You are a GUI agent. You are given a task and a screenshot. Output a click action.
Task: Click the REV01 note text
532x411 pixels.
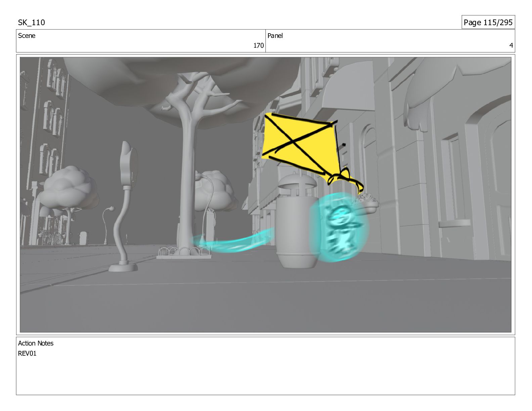[27, 353]
